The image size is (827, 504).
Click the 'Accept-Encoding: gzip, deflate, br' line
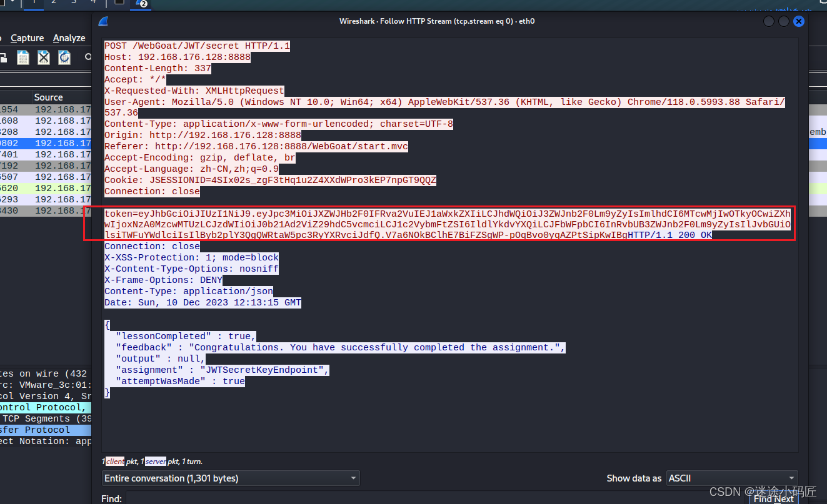tap(200, 158)
